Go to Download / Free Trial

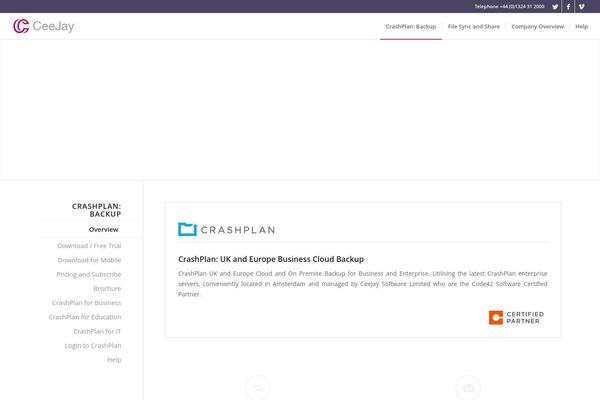pos(89,246)
